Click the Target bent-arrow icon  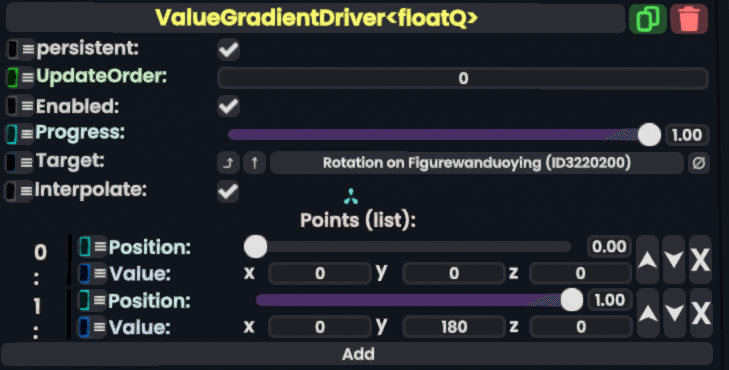tap(228, 163)
